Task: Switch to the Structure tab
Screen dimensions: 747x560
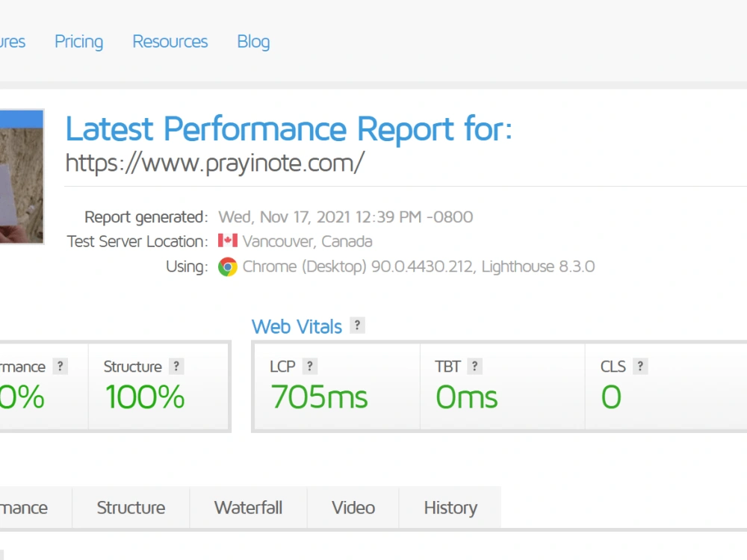Action: coord(131,508)
